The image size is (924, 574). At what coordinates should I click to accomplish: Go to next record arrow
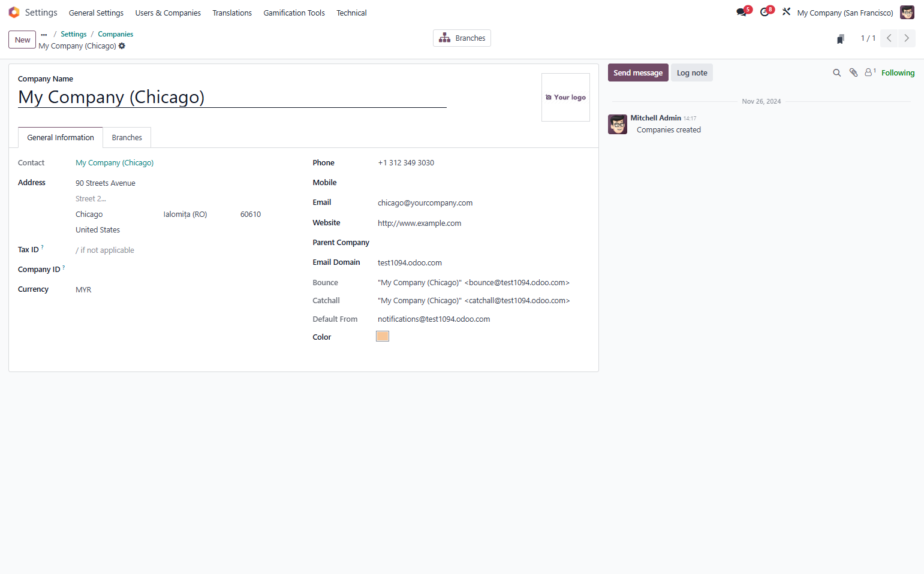pos(907,38)
